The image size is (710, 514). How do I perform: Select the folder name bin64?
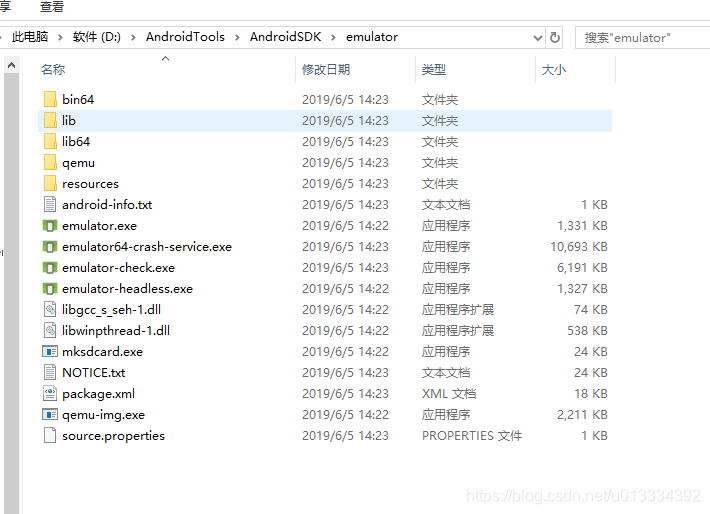78,100
